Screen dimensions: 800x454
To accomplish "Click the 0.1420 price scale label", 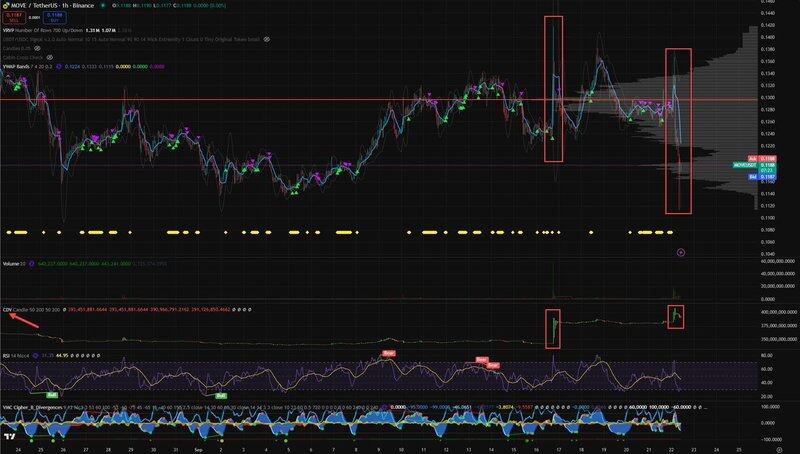I will pyautogui.click(x=768, y=25).
